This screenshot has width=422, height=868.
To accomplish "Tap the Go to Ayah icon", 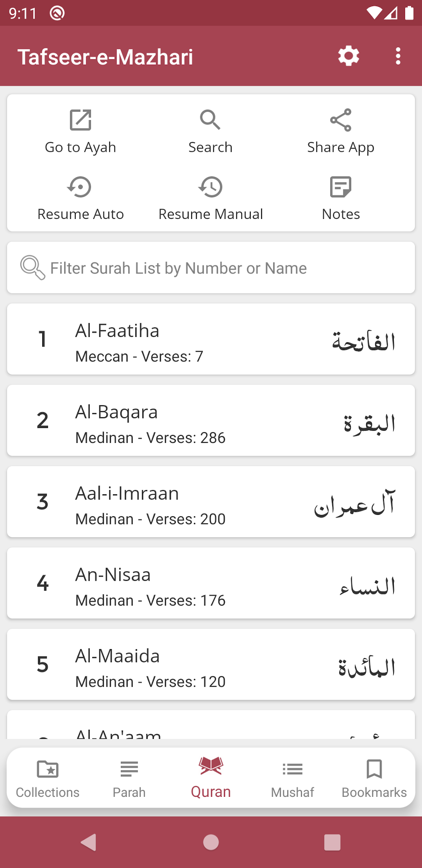I will click(x=80, y=120).
